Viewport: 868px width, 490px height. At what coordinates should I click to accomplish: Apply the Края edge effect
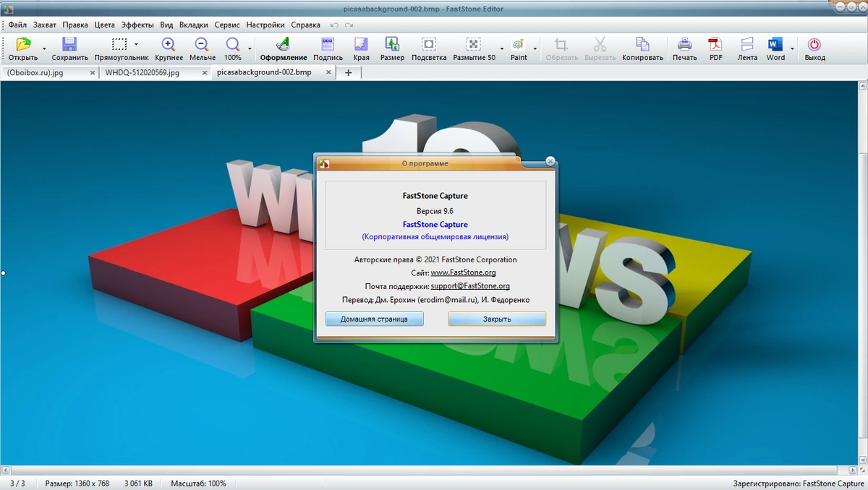tap(361, 45)
